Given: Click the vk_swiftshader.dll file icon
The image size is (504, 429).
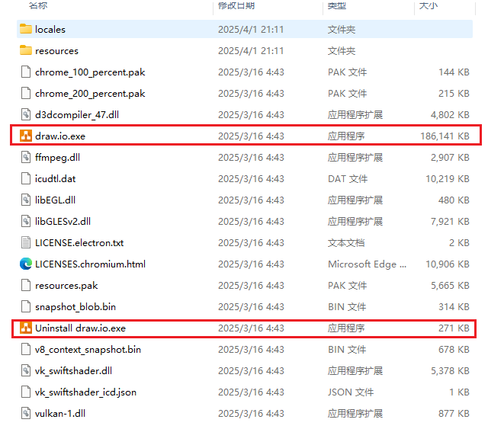Looking at the screenshot, I should coord(26,370).
